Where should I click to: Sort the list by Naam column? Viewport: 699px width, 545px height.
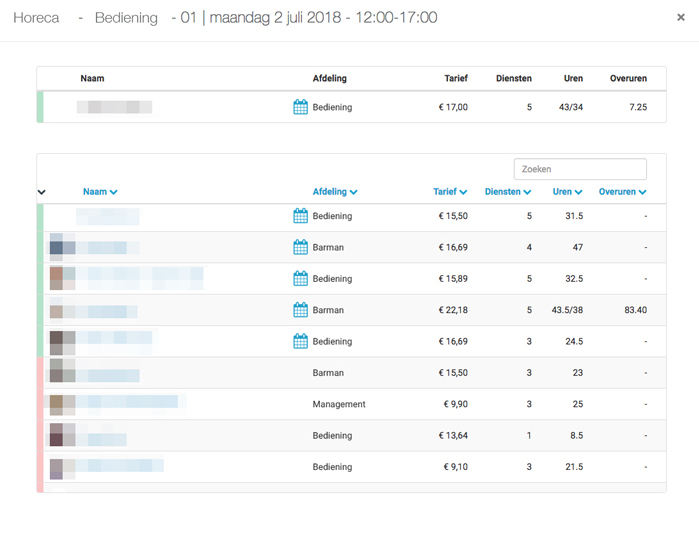(100, 192)
